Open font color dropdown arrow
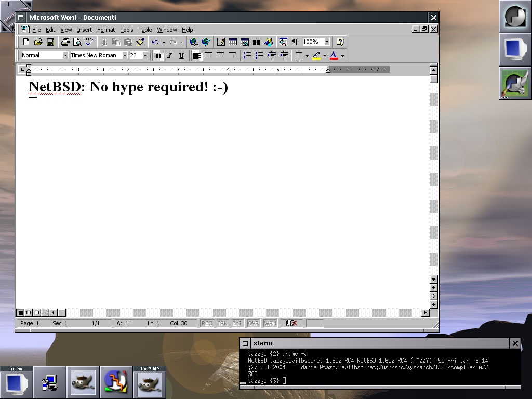The height and width of the screenshot is (399, 532). [342, 55]
